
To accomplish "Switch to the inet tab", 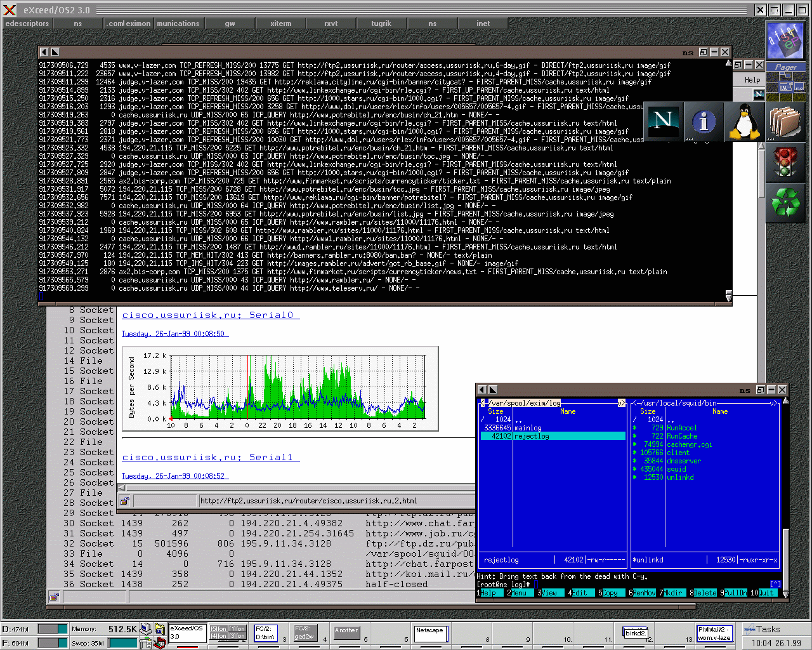I will click(x=483, y=23).
